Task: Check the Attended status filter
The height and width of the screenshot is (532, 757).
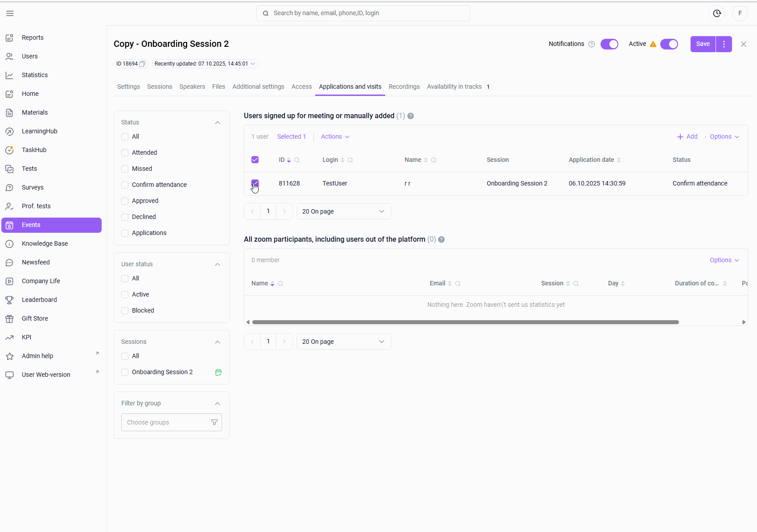Action: click(125, 153)
